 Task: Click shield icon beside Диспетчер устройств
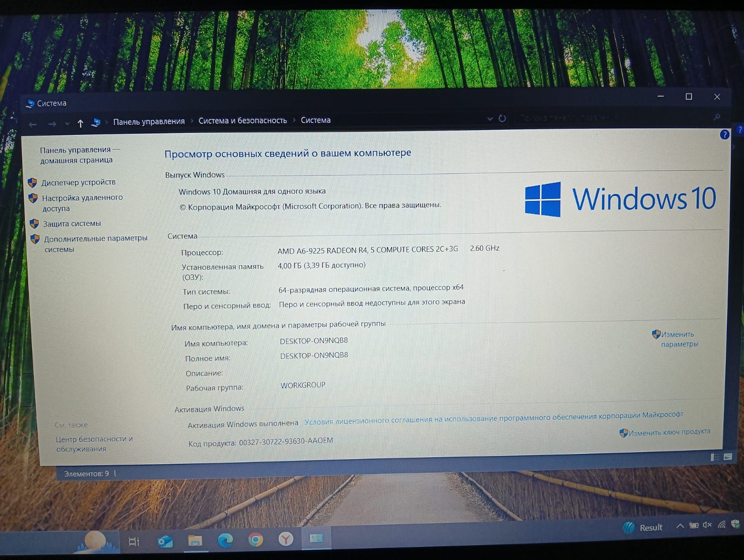[x=33, y=182]
